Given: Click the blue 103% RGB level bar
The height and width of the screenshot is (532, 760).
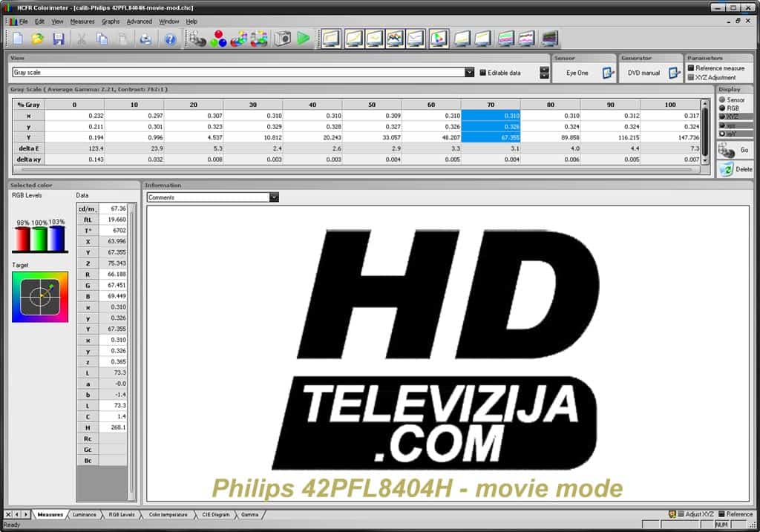Looking at the screenshot, I should (56, 239).
